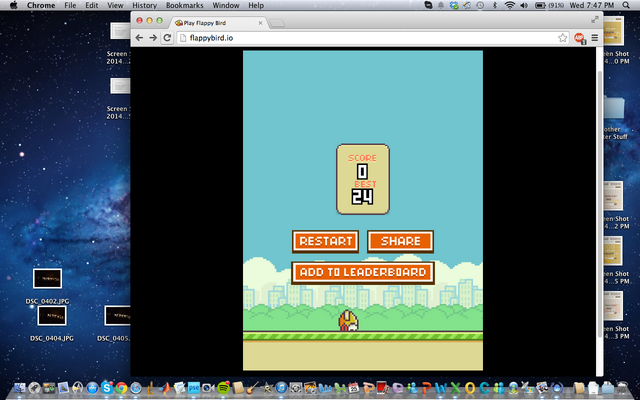The width and height of the screenshot is (640, 400).
Task: Open iTunes from the dock
Action: [281, 388]
